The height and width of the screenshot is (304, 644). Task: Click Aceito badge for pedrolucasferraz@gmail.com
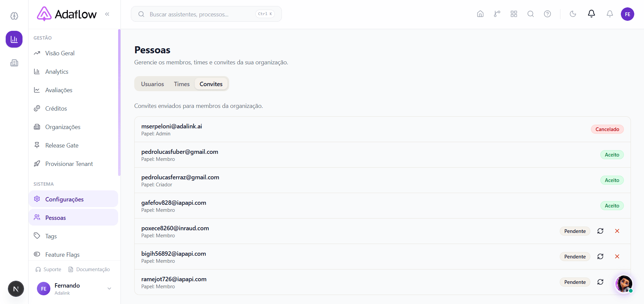(x=612, y=180)
